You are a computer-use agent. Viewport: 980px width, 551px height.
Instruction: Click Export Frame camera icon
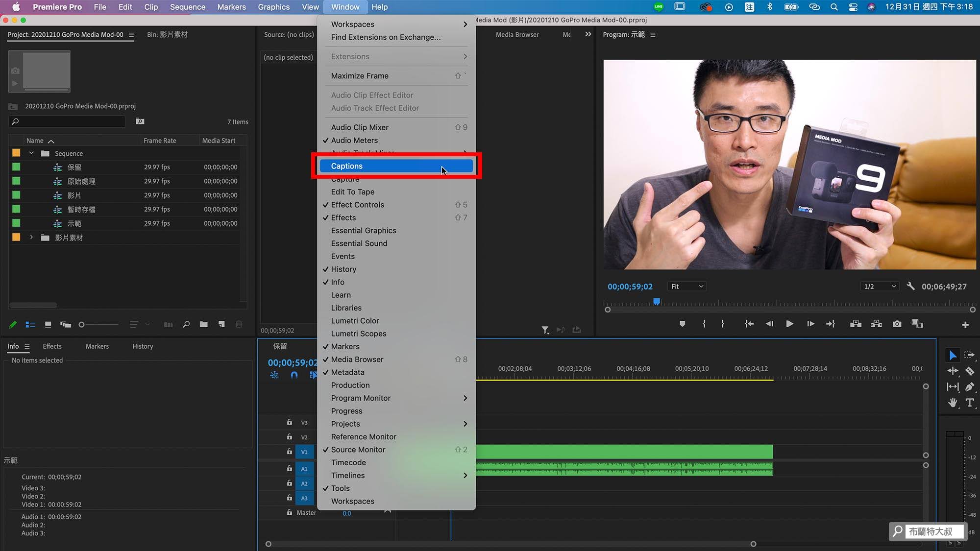(897, 324)
